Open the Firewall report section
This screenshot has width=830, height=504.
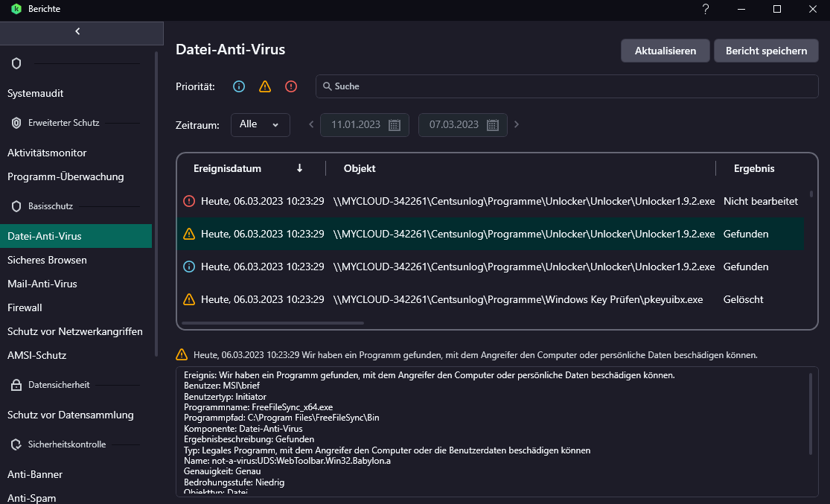tap(25, 307)
